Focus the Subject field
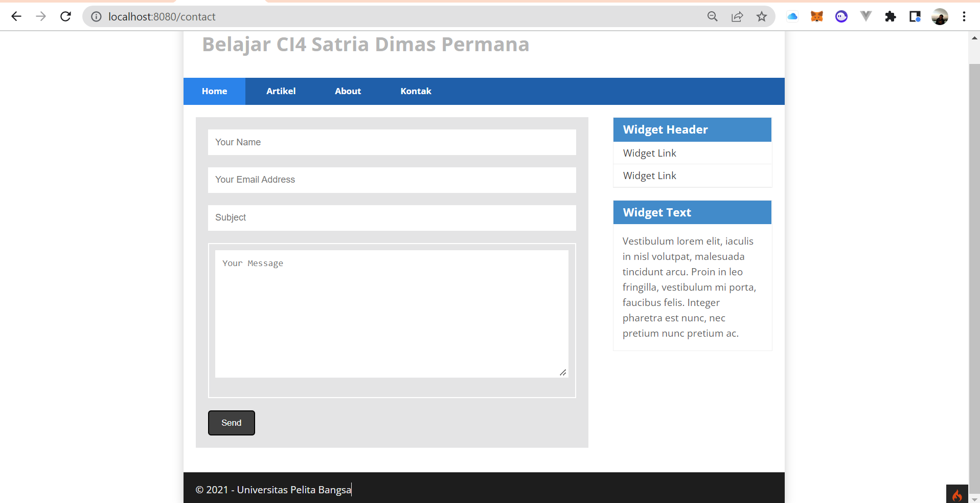 (392, 217)
